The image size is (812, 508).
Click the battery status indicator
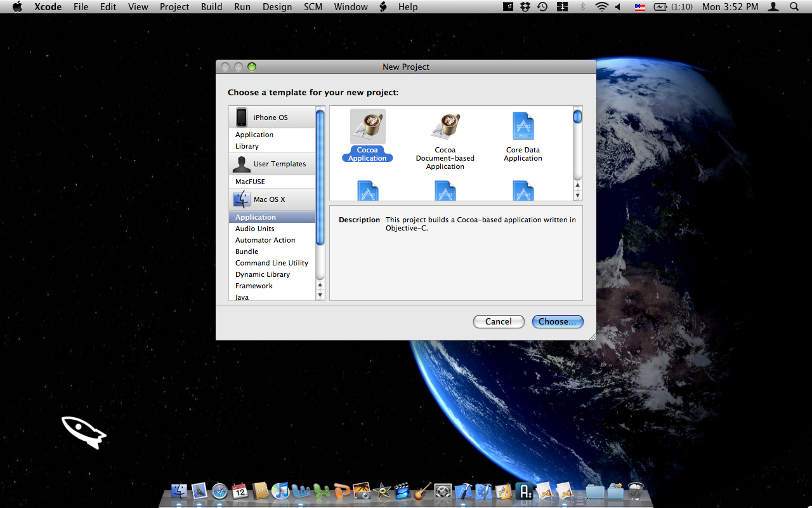pos(674,7)
